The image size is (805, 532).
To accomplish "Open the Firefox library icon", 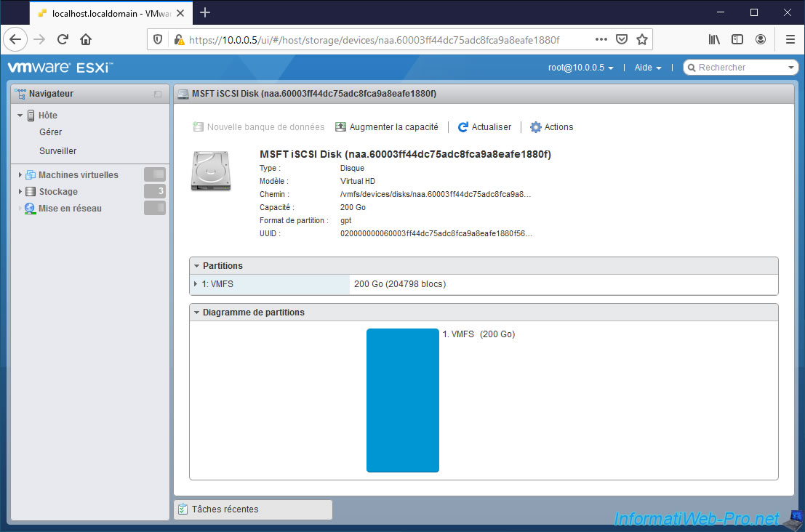I will tap(714, 39).
